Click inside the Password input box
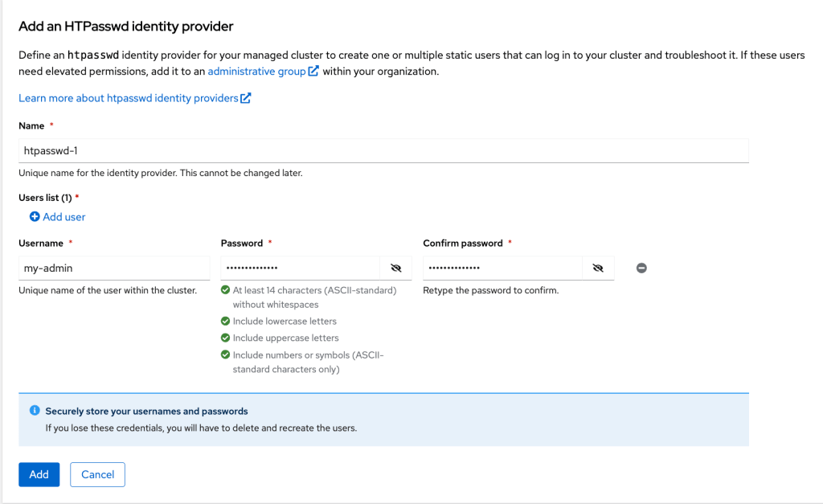Viewport: 823px width, 504px height. tap(299, 268)
